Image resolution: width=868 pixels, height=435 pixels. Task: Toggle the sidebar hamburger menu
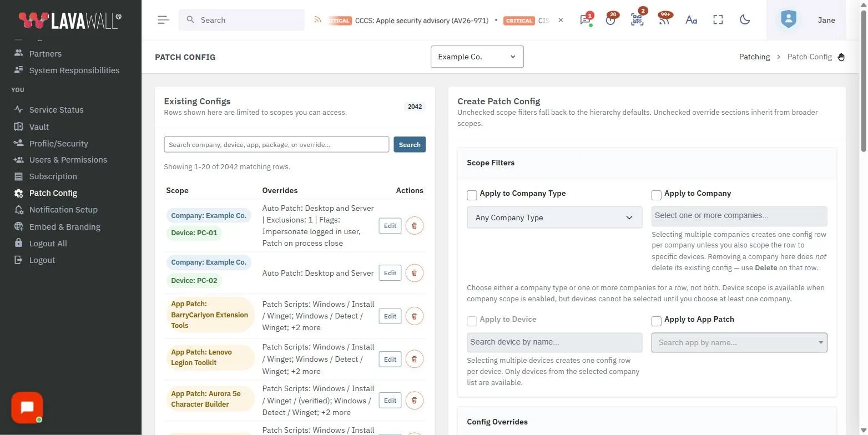pos(163,20)
